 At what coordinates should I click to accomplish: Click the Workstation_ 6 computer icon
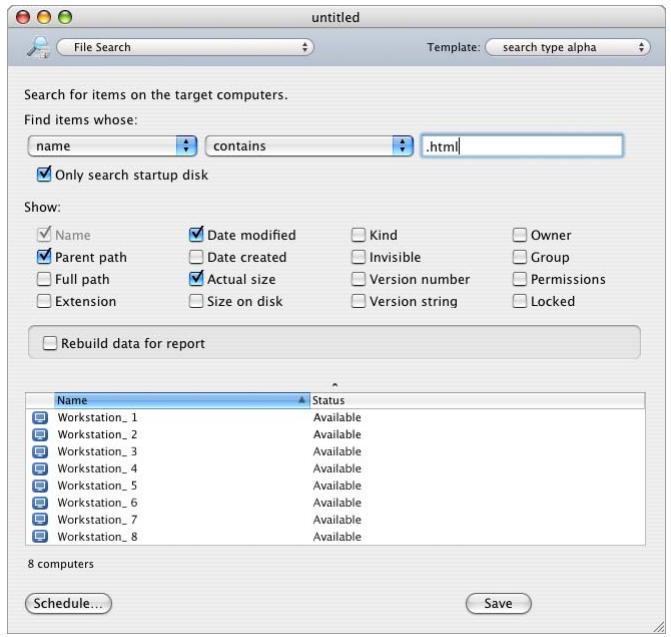40,502
